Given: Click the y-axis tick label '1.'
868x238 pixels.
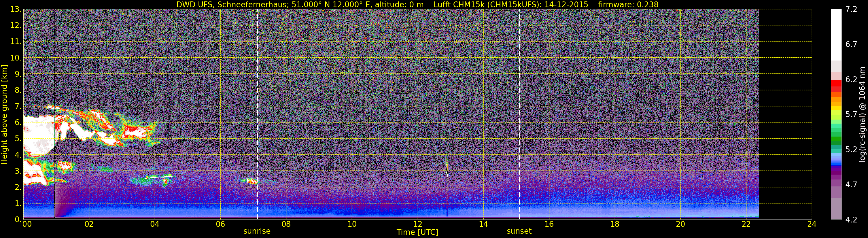Looking at the screenshot, I should coord(18,203).
